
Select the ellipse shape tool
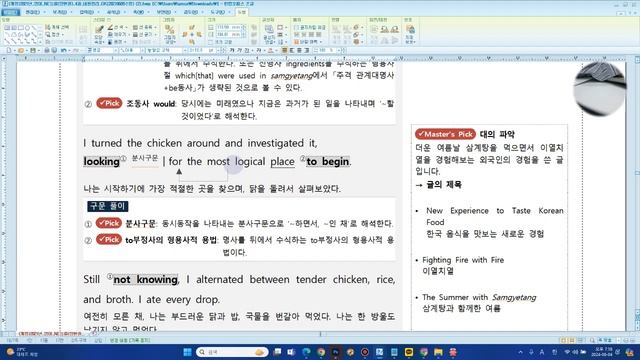[27, 28]
